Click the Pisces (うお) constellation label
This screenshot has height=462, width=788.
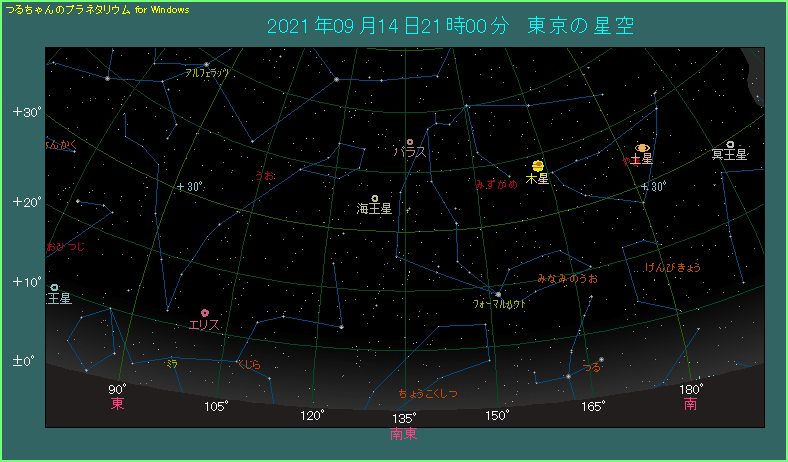[265, 175]
